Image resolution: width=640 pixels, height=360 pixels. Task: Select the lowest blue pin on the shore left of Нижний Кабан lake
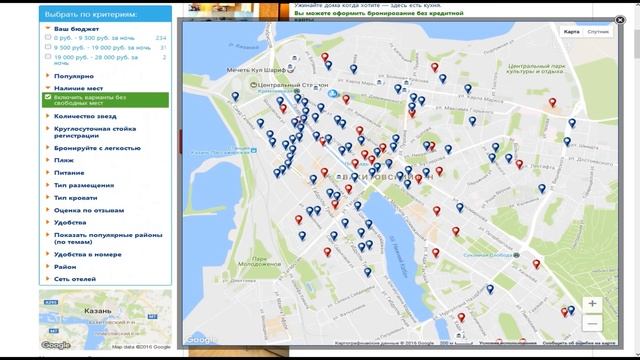[x=368, y=272]
